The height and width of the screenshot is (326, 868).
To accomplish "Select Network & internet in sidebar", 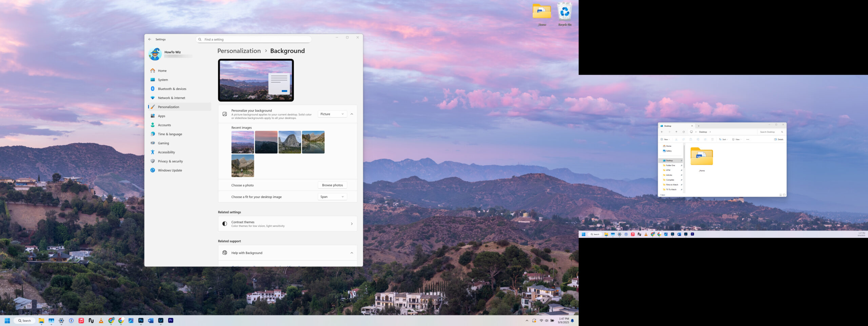I will 171,98.
